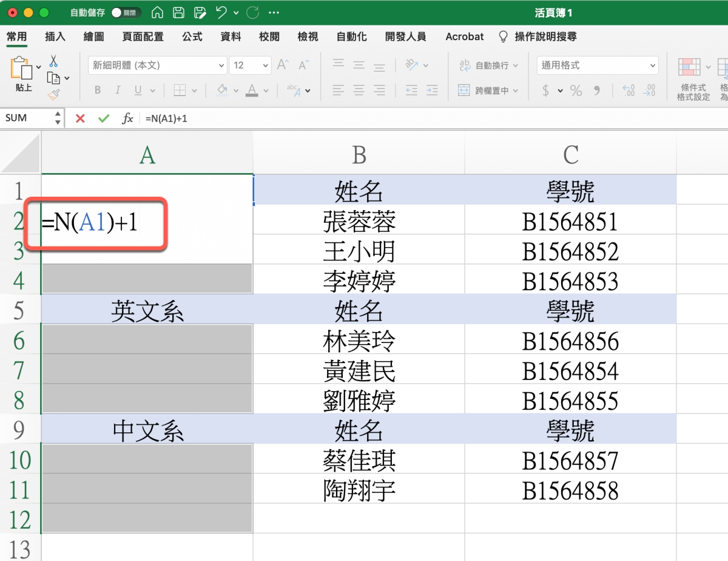Image resolution: width=728 pixels, height=561 pixels.
Task: Toggle the 自動儲存 AutoSave switch
Action: (x=126, y=13)
